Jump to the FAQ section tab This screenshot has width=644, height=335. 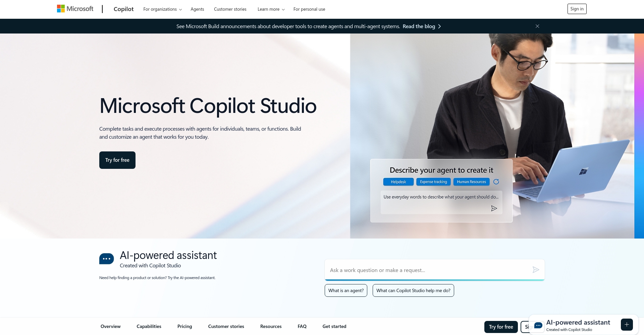[x=302, y=326]
